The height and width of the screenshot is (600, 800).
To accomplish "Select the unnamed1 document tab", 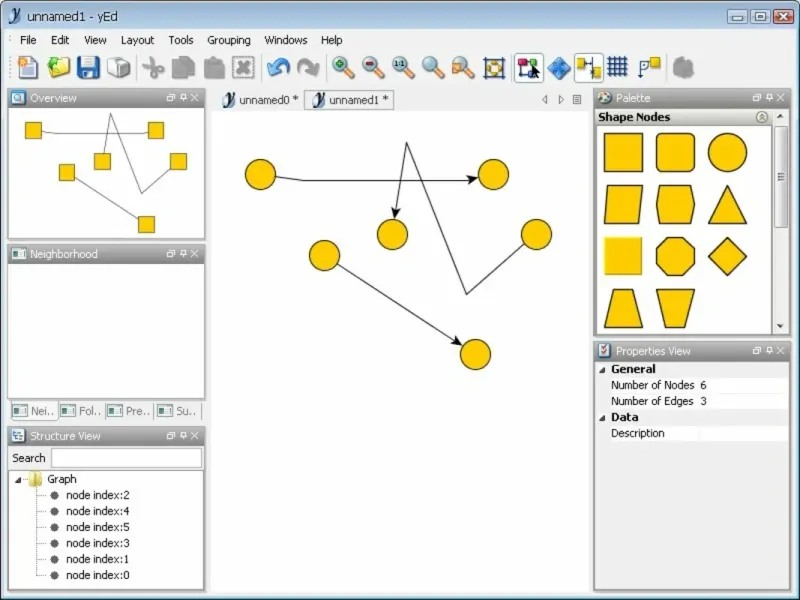I will coord(349,100).
